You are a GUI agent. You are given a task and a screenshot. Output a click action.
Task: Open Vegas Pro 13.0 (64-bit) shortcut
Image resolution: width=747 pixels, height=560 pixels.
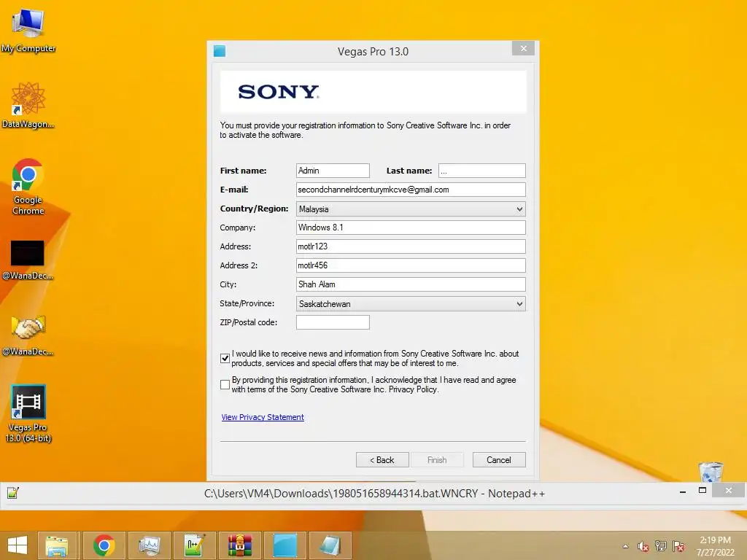tap(28, 413)
